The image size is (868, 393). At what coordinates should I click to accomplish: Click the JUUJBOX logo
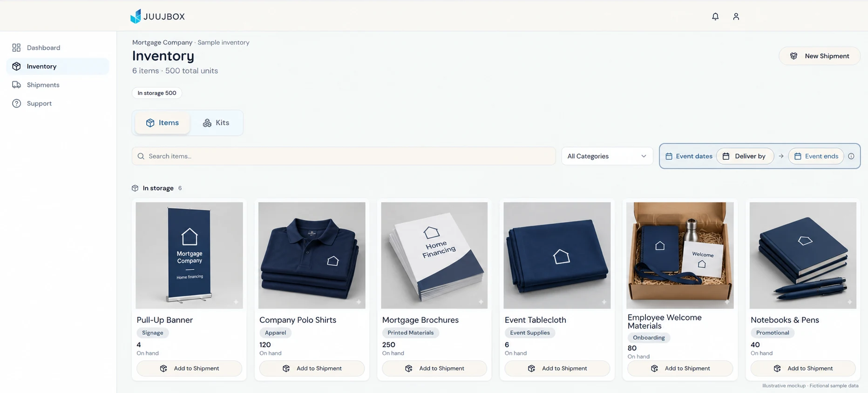pyautogui.click(x=157, y=16)
